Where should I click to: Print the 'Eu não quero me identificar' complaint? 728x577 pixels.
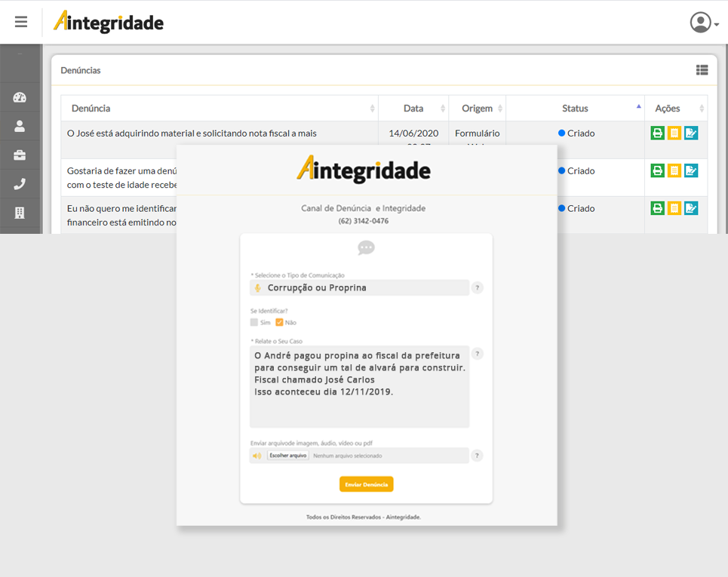pyautogui.click(x=657, y=208)
